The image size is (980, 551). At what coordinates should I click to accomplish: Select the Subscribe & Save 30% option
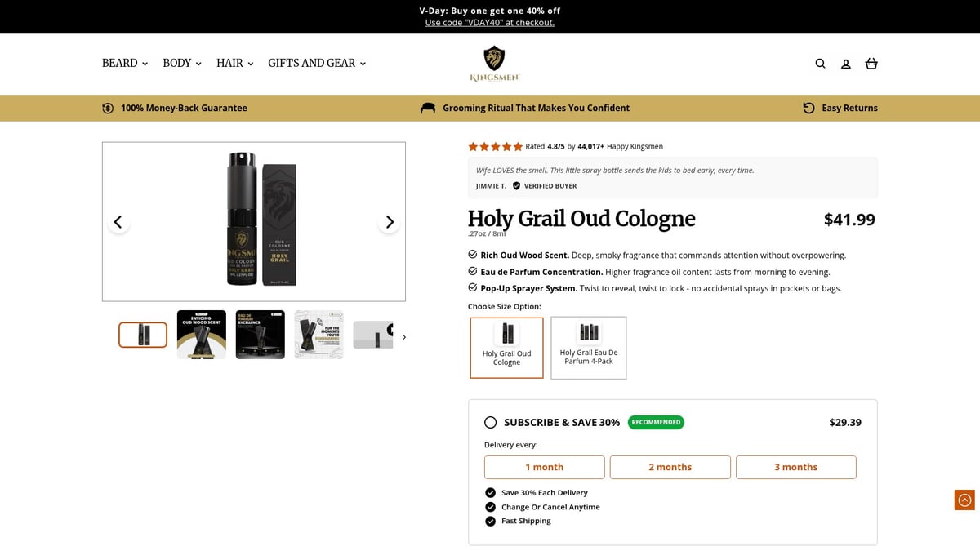pos(490,422)
